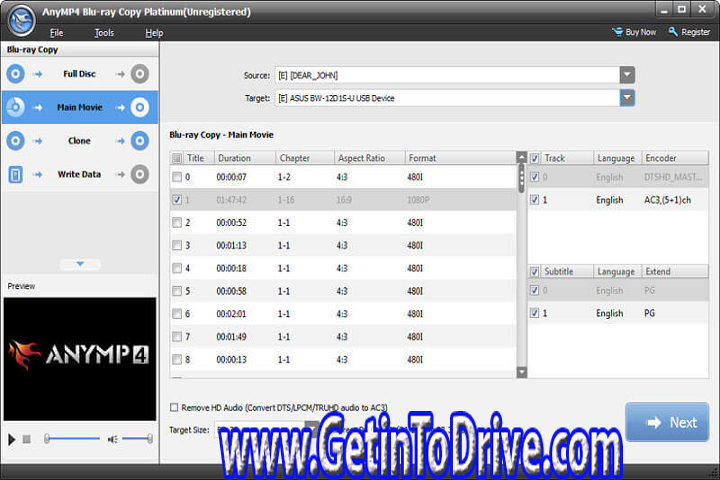Click the Source path field
The image size is (720, 480).
[x=447, y=75]
